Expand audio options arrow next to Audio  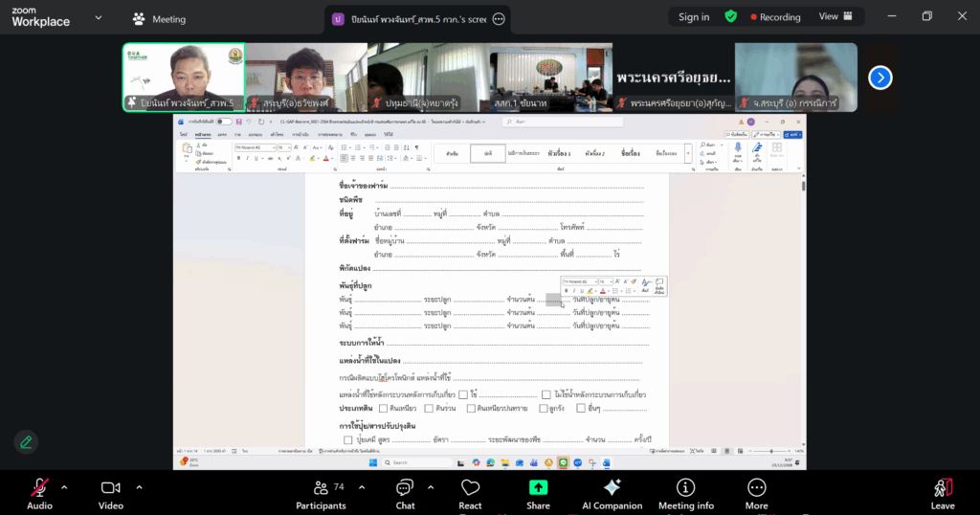pyautogui.click(x=64, y=486)
